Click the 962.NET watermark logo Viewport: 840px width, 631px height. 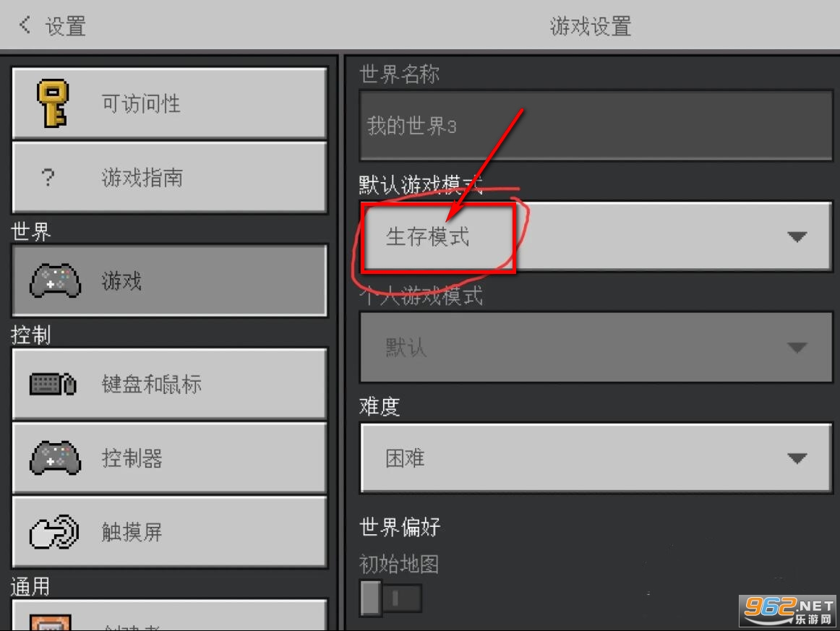pyautogui.click(x=787, y=611)
